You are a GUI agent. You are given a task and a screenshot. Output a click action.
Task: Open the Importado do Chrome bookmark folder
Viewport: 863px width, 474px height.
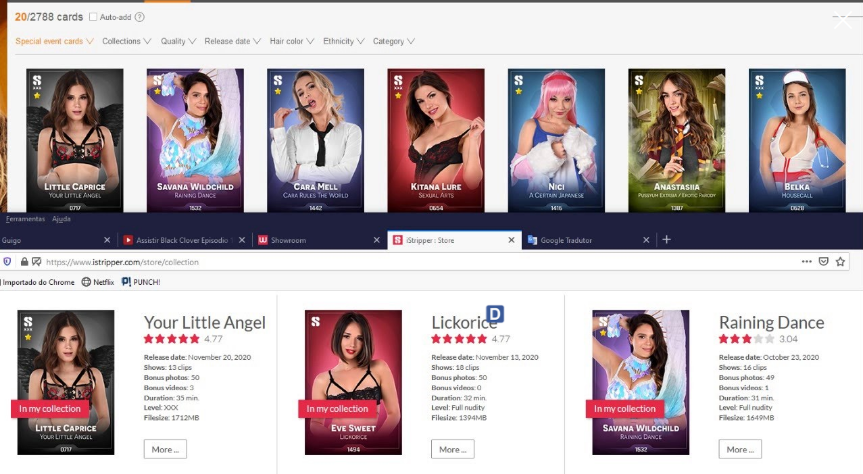[37, 282]
